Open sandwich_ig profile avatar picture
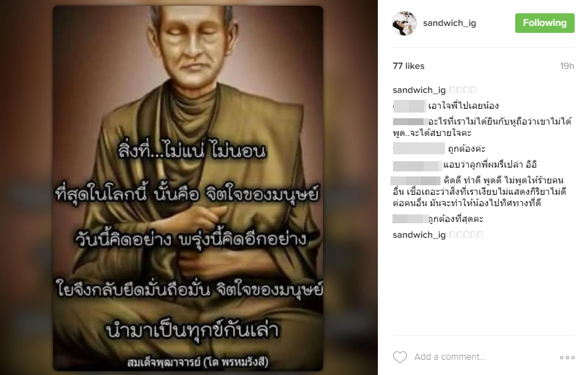Screen dimensions: 588x375 coord(404,23)
